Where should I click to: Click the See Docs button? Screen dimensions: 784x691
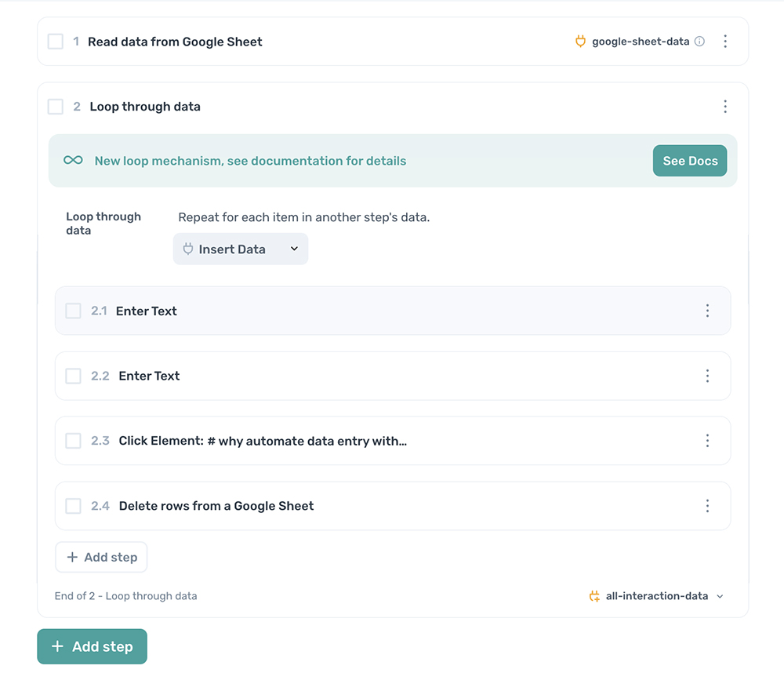(x=690, y=160)
